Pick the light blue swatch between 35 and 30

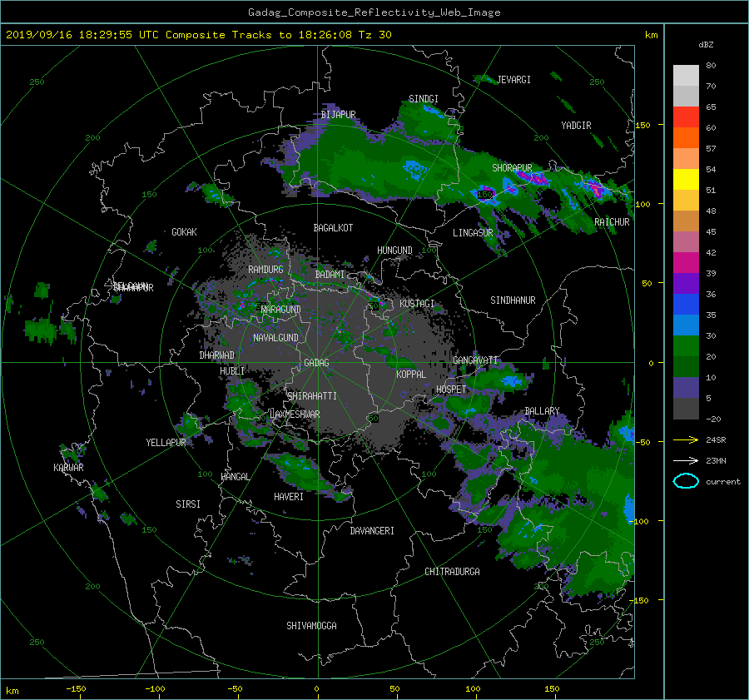(x=686, y=325)
